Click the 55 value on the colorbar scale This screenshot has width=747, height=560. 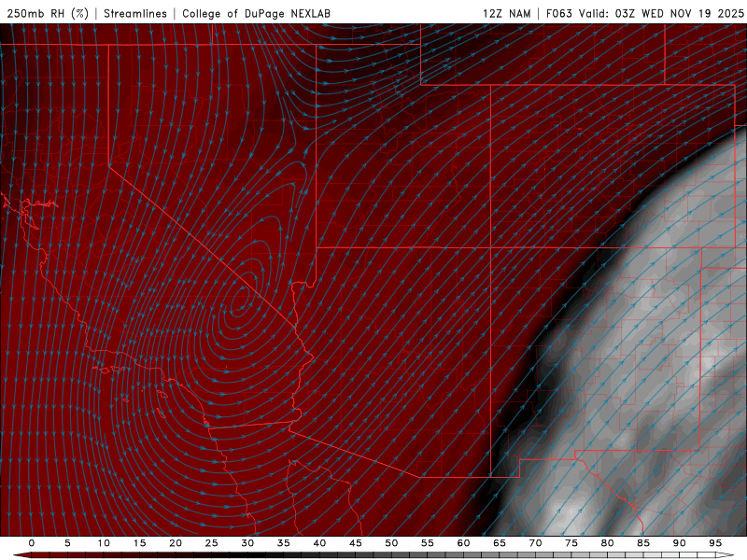tap(427, 543)
